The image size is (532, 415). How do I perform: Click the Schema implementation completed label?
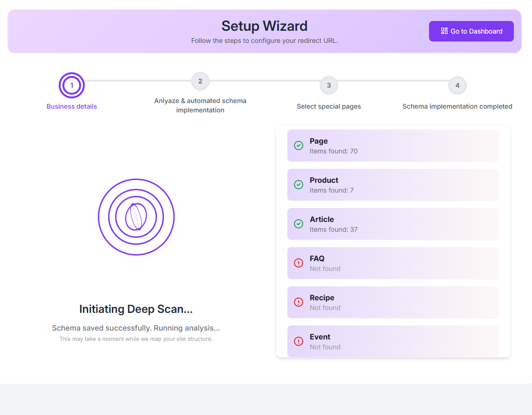(x=457, y=106)
